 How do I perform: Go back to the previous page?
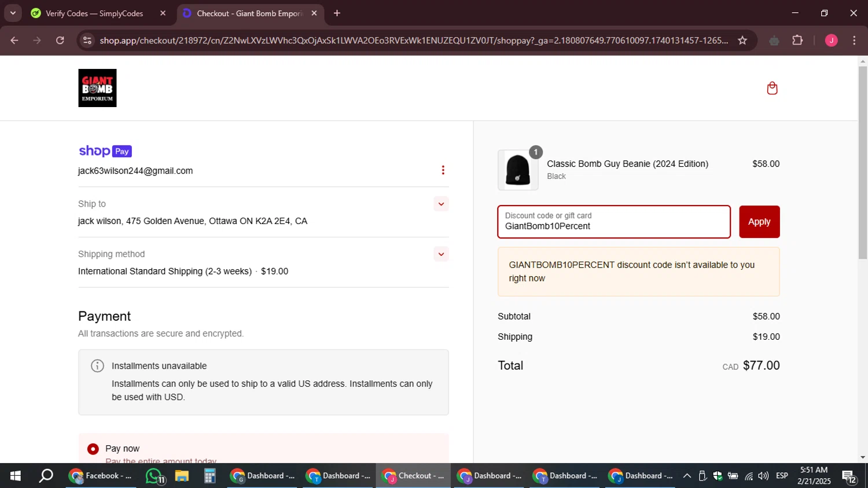click(x=14, y=41)
